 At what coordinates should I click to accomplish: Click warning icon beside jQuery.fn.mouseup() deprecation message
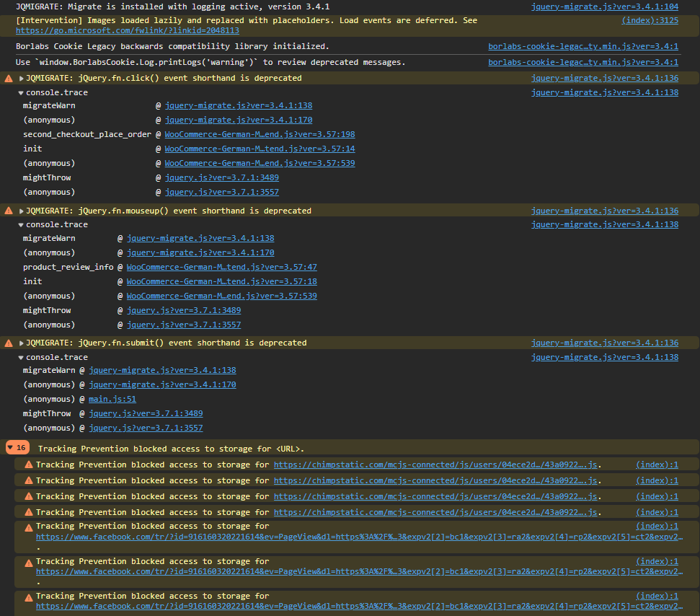point(9,211)
